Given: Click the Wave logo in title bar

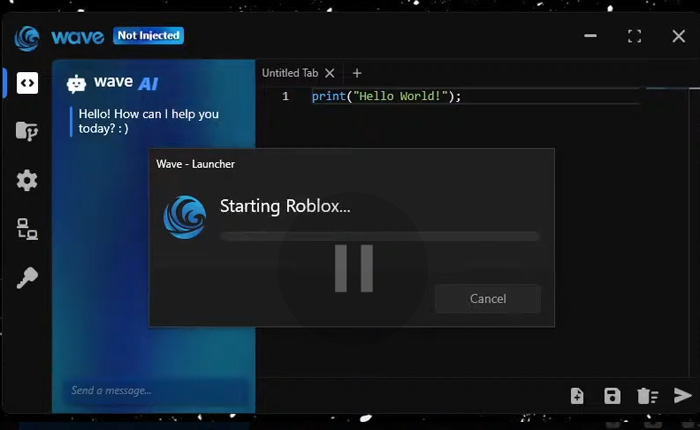Looking at the screenshot, I should (x=27, y=38).
